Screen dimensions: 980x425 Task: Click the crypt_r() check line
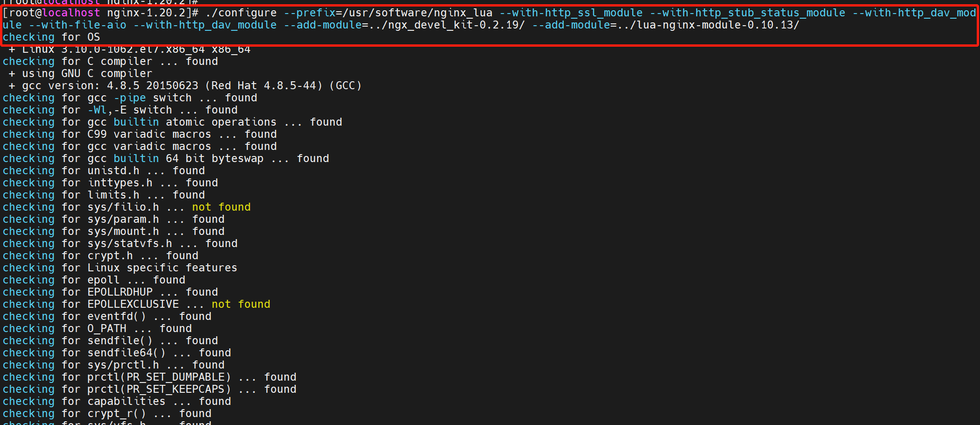(x=107, y=414)
